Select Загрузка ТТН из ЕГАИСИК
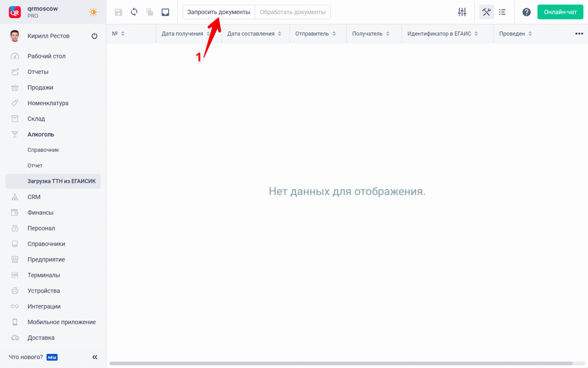Image resolution: width=588 pixels, height=368 pixels. click(53, 181)
